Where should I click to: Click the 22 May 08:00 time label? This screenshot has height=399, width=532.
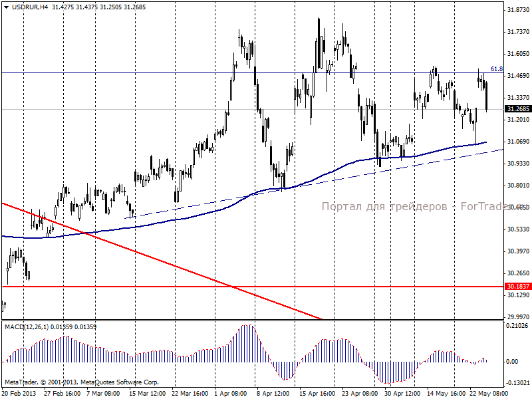point(488,394)
